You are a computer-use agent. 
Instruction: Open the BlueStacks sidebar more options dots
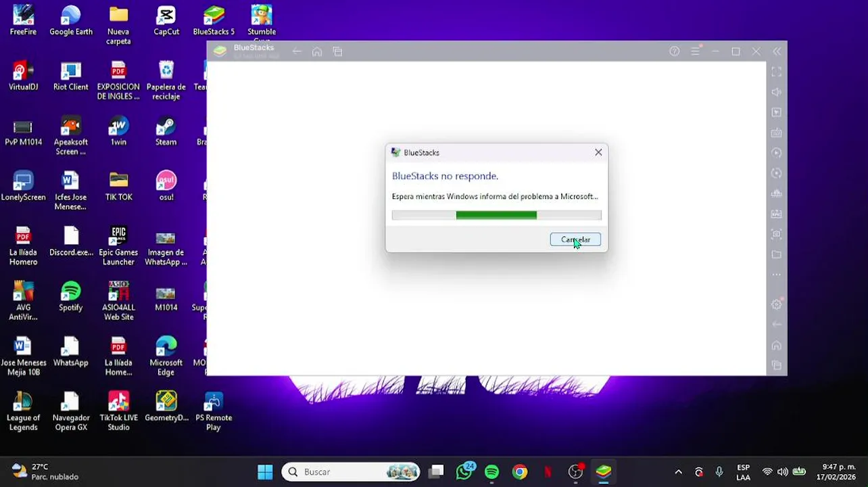[x=777, y=275]
